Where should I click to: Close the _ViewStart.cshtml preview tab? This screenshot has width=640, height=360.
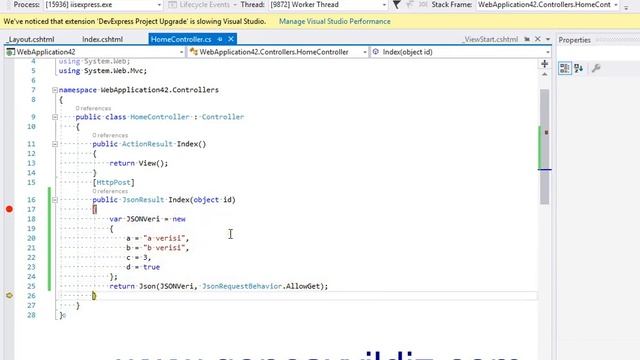(x=538, y=39)
